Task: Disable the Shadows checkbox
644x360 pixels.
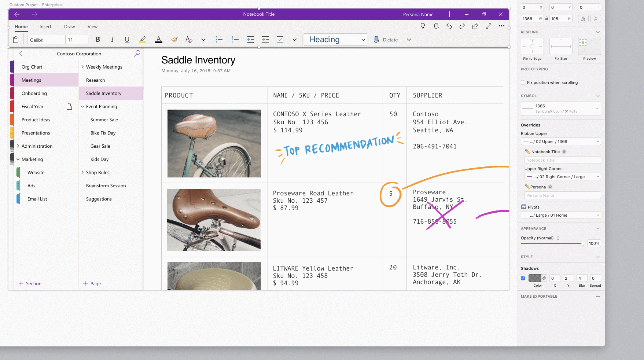Action: [523, 278]
